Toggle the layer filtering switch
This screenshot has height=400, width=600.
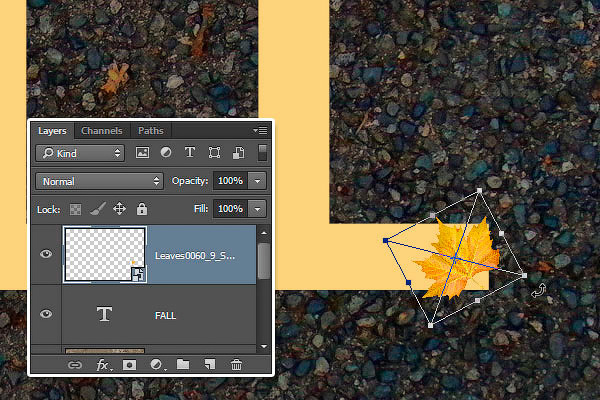pyautogui.click(x=262, y=153)
